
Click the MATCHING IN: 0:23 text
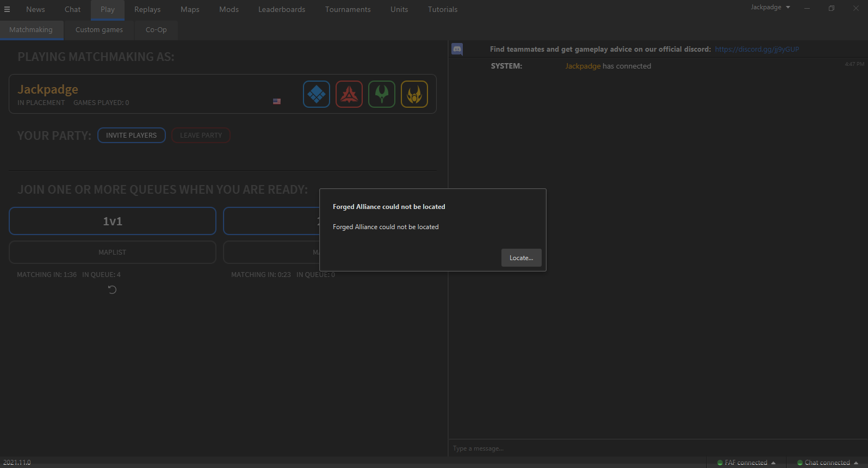click(261, 275)
